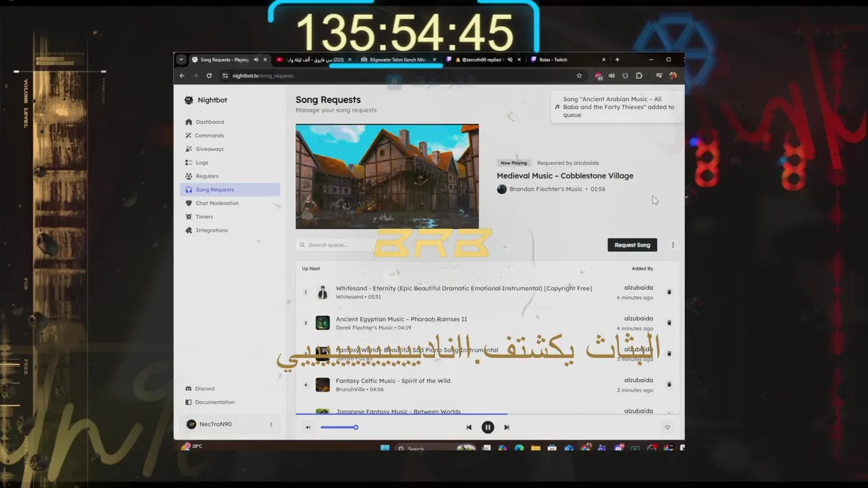Switch to the Roles - Twitch tab

pyautogui.click(x=553, y=60)
